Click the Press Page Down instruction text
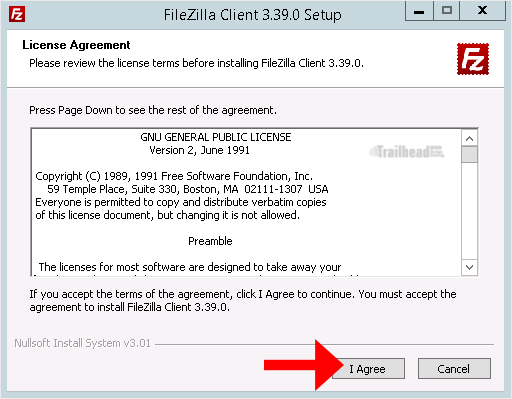The height and width of the screenshot is (399, 512). click(153, 110)
